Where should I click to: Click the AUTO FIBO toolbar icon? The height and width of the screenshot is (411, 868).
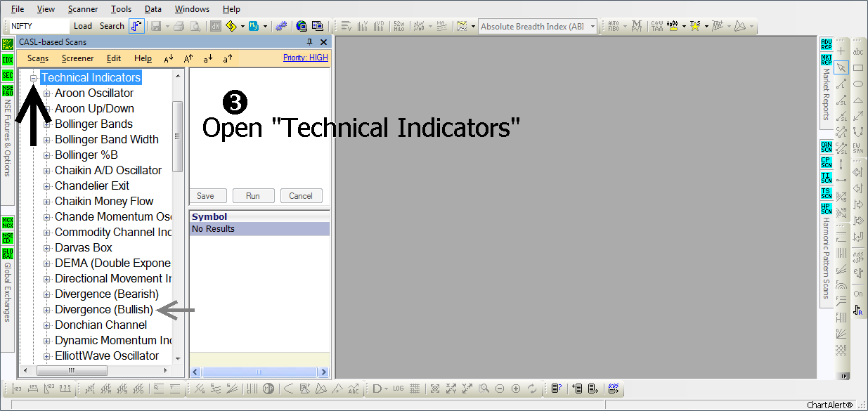tap(614, 26)
